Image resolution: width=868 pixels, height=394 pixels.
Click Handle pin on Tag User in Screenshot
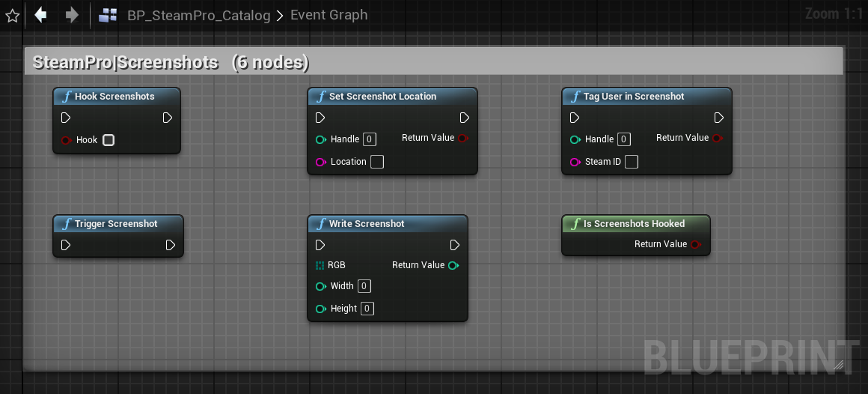pyautogui.click(x=575, y=139)
